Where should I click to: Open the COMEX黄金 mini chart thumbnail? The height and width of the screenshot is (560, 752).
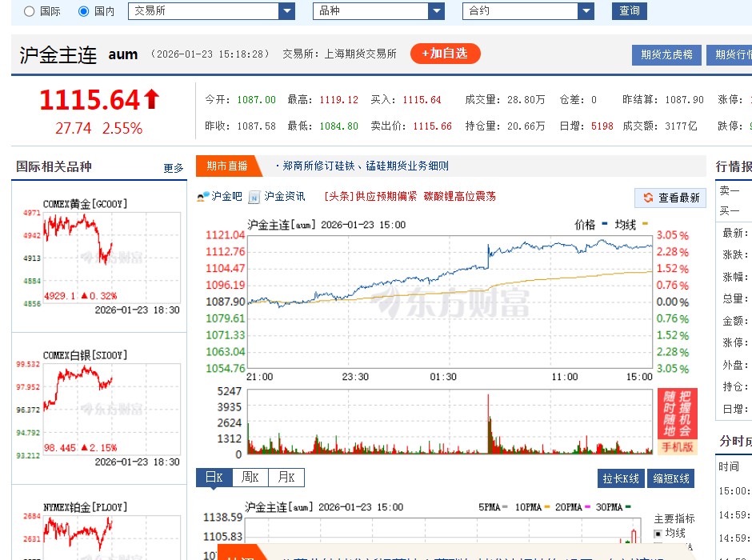click(98, 256)
